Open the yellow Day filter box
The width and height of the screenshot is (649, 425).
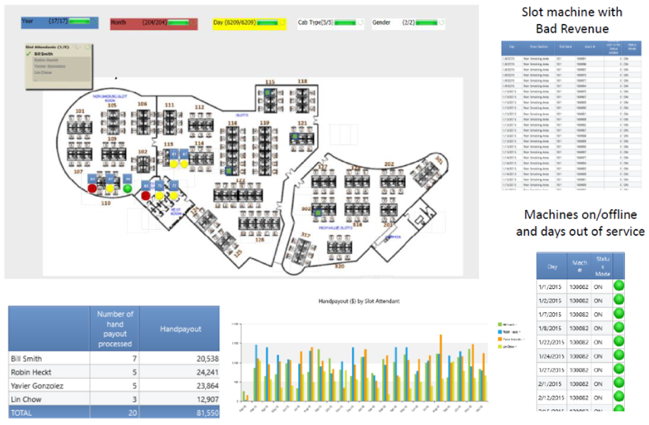(x=250, y=23)
